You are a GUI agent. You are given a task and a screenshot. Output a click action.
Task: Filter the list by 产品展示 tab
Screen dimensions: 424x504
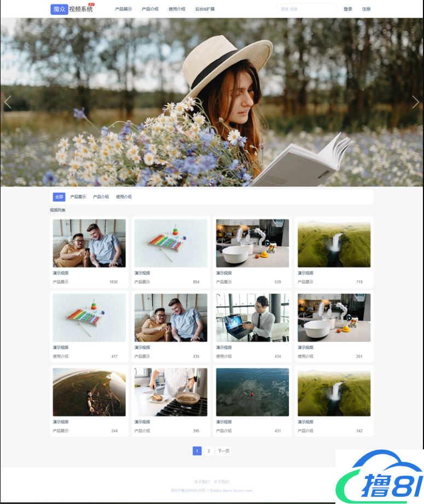78,197
